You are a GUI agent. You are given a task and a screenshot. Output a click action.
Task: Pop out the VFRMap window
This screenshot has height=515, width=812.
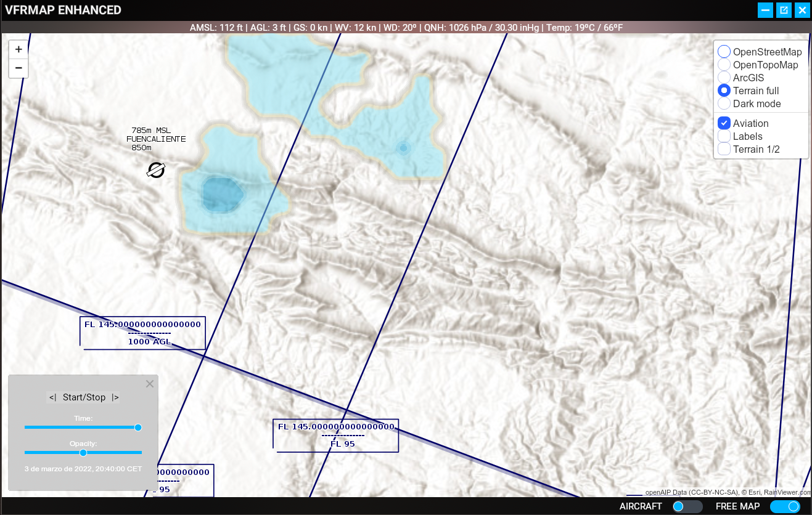tap(784, 10)
